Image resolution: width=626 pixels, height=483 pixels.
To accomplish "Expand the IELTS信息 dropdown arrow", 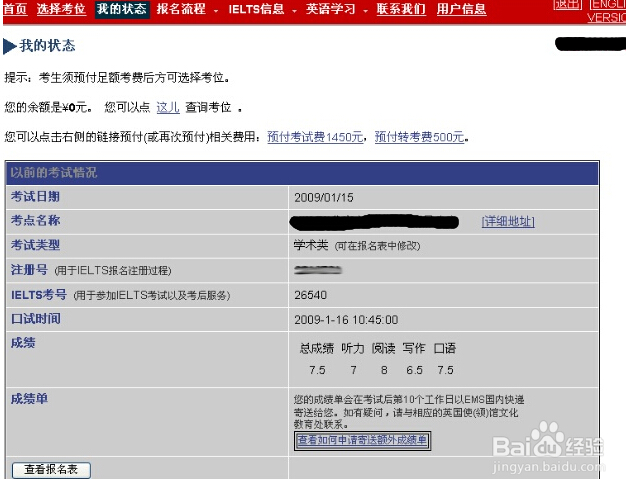I will tap(294, 11).
